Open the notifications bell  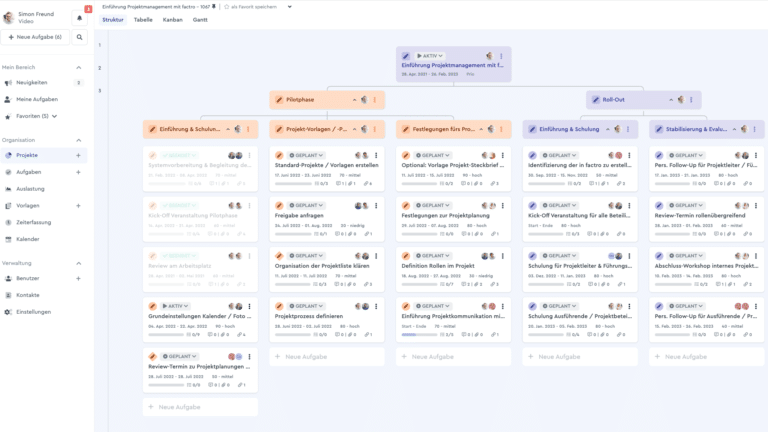coord(80,17)
